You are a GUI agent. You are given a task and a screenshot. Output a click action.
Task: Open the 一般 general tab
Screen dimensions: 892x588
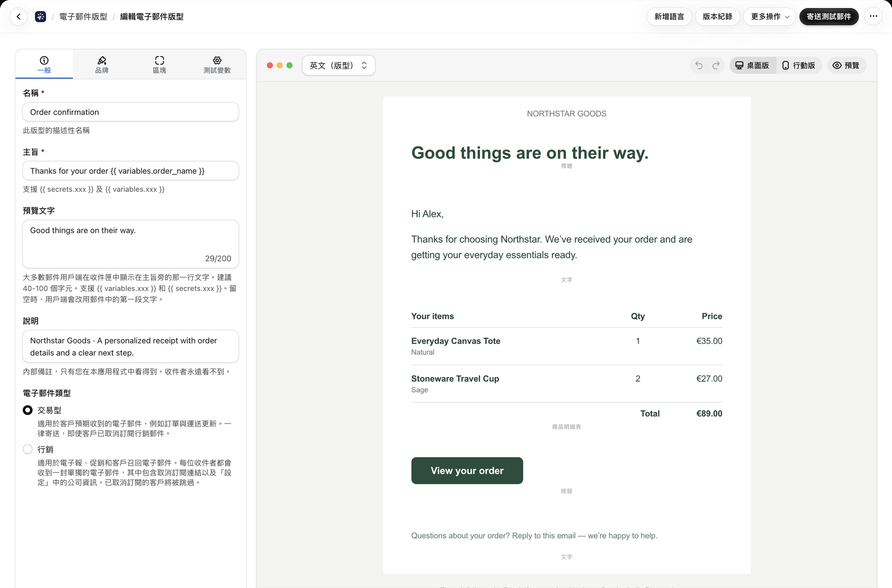44,65
